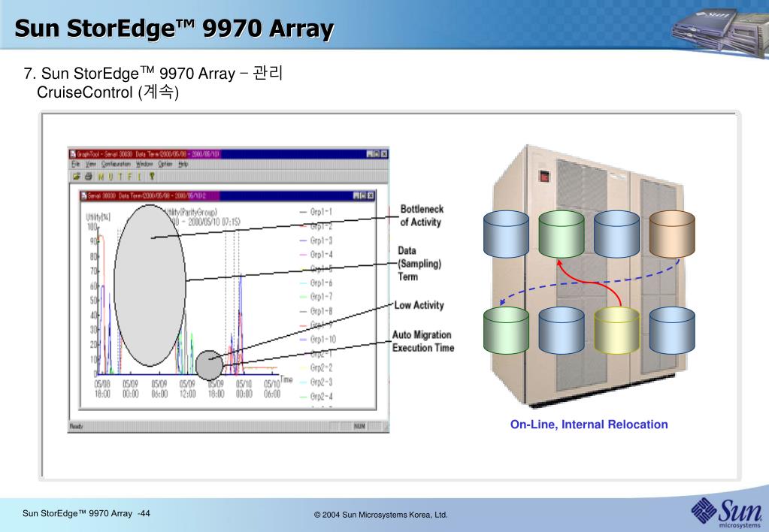Click the GraphTool title bar document icon
The width and height of the screenshot is (769, 532).
(x=73, y=154)
